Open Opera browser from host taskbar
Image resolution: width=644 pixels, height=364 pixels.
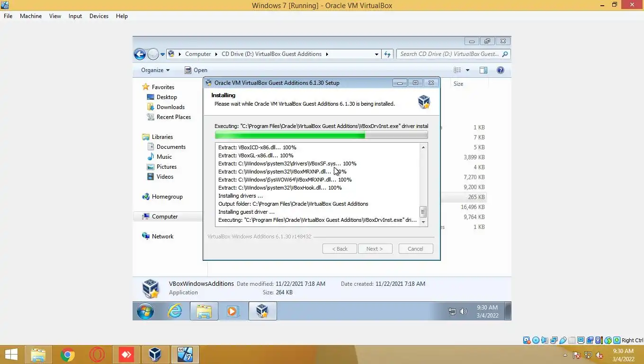pyautogui.click(x=97, y=355)
